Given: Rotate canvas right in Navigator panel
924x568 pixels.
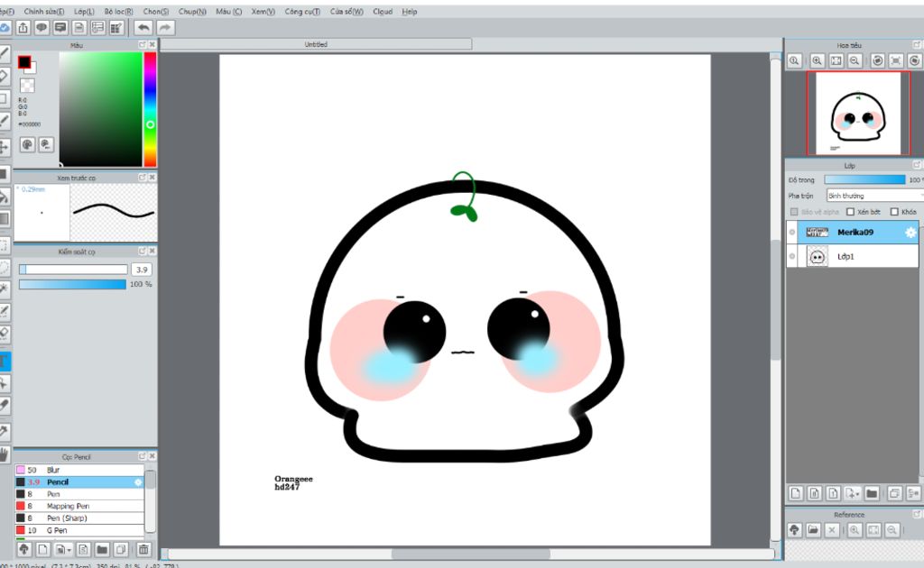Looking at the screenshot, I should [914, 60].
